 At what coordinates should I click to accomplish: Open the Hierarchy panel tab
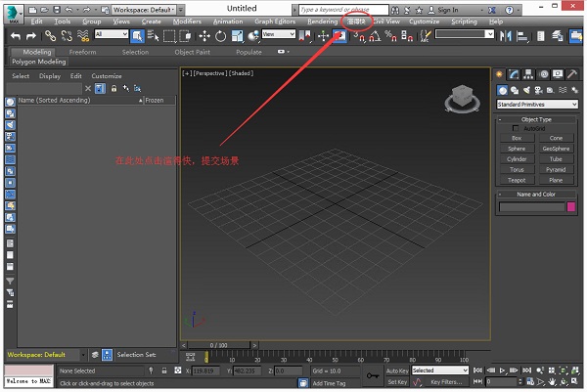coord(528,74)
